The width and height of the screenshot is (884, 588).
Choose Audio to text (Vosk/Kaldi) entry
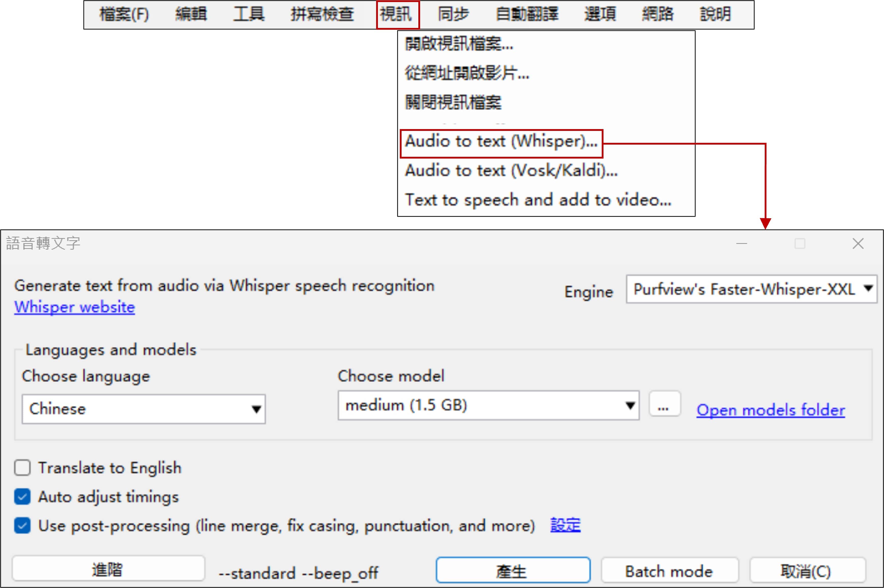(511, 171)
